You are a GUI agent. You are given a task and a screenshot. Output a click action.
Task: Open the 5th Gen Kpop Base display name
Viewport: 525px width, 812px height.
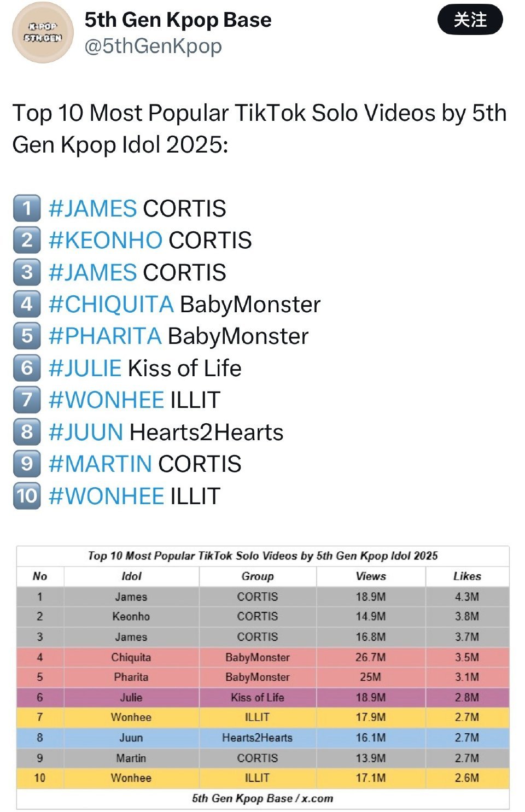[x=178, y=20]
